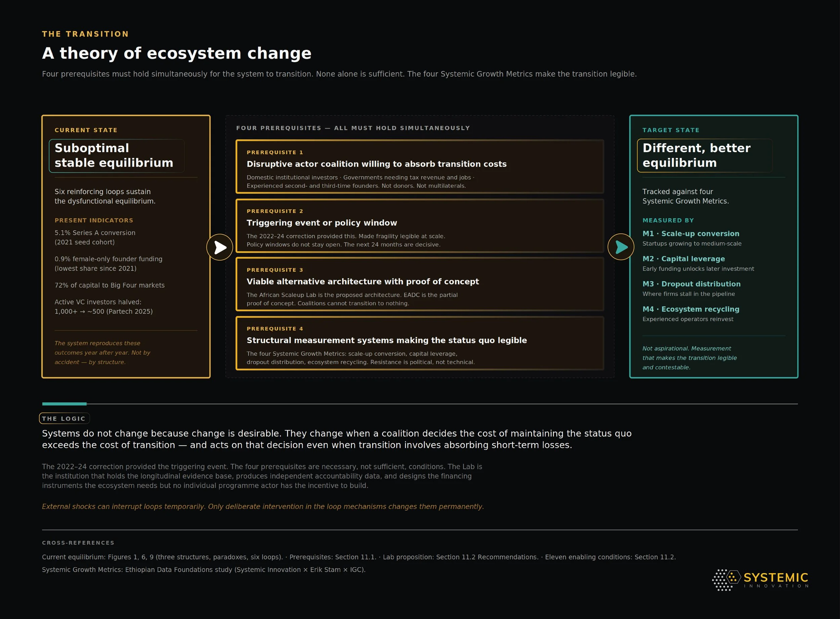Image resolution: width=840 pixels, height=619 pixels.
Task: Click the white arrow icon after Current State
Action: (x=220, y=247)
